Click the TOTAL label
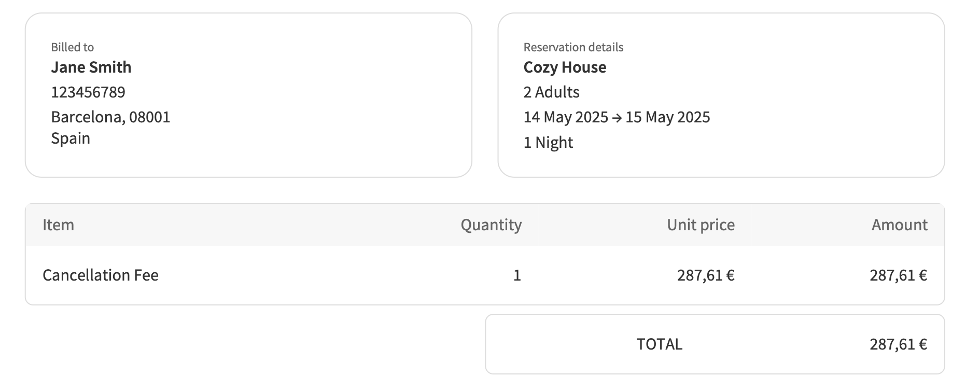Viewport: 980px width, 390px height. pos(660,344)
